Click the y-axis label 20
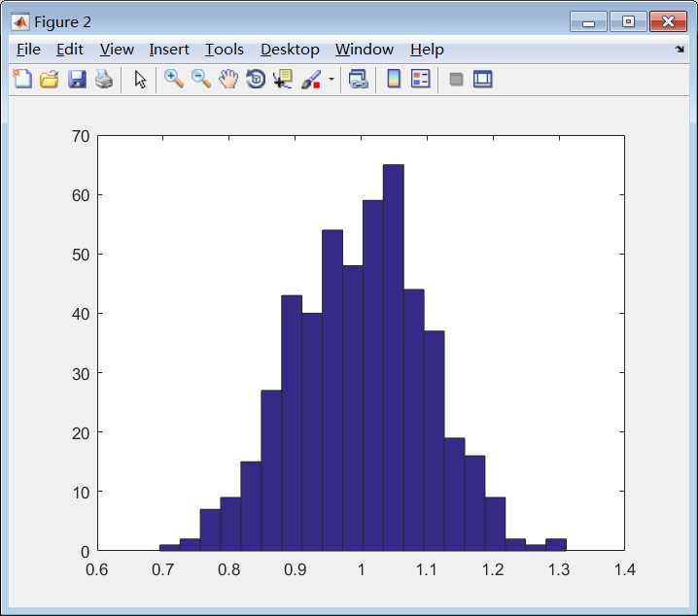 click(81, 432)
